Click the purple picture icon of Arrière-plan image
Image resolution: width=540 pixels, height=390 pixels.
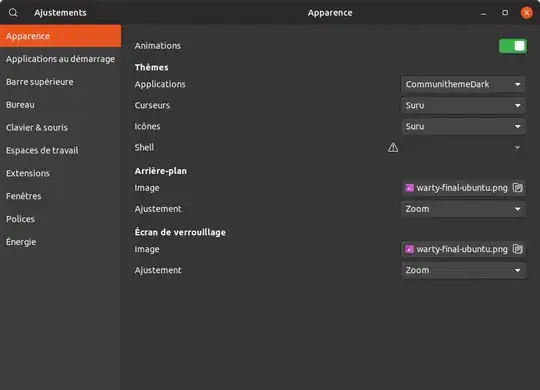[x=409, y=188]
